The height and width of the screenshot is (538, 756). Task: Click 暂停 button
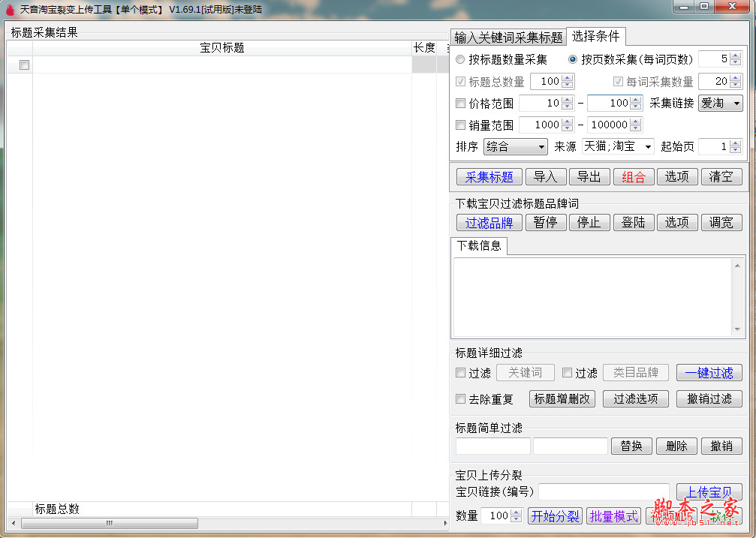tap(545, 223)
